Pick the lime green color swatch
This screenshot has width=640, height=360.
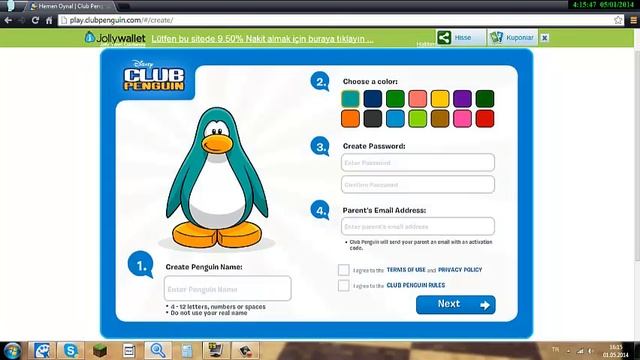coord(418,119)
